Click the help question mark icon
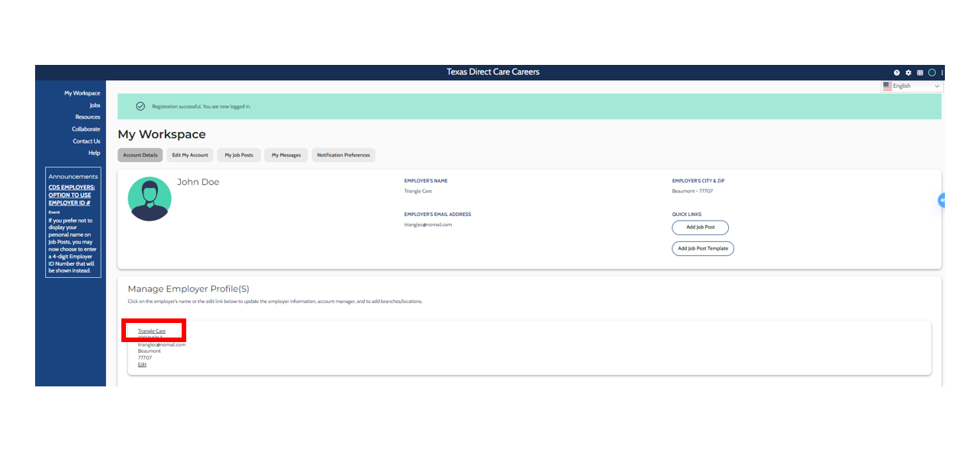Screen dimensions: 980x449 click(x=897, y=73)
